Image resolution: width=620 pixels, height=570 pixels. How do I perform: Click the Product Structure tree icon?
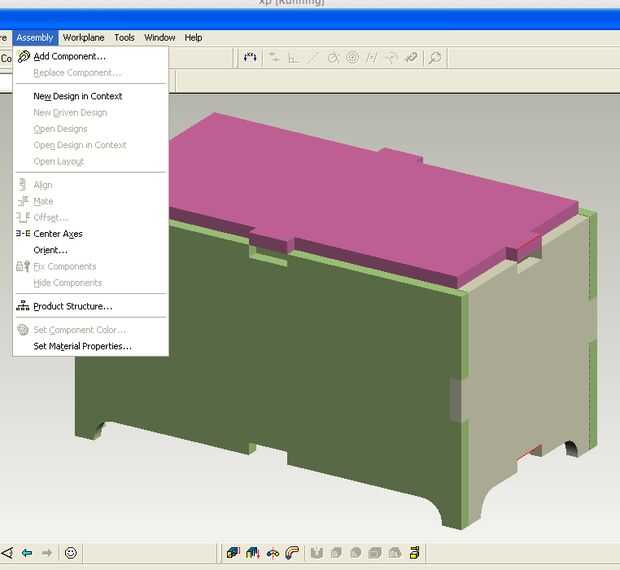[x=23, y=306]
